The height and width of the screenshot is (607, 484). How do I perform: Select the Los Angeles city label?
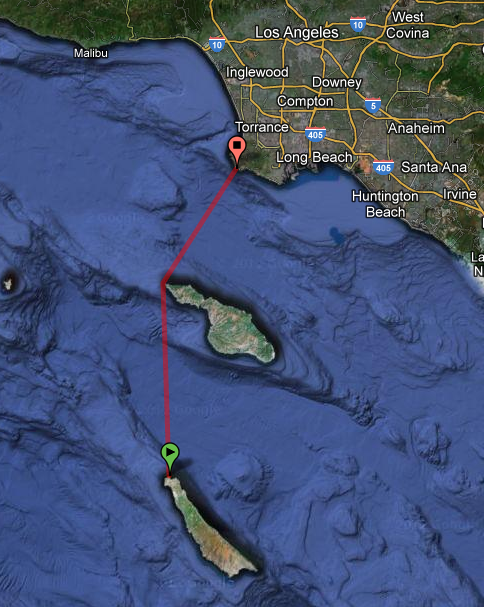297,33
